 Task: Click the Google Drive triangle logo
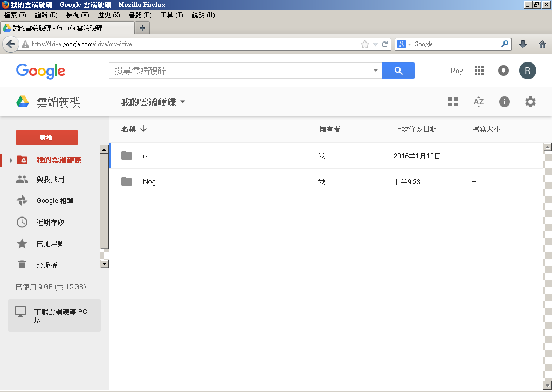click(23, 102)
